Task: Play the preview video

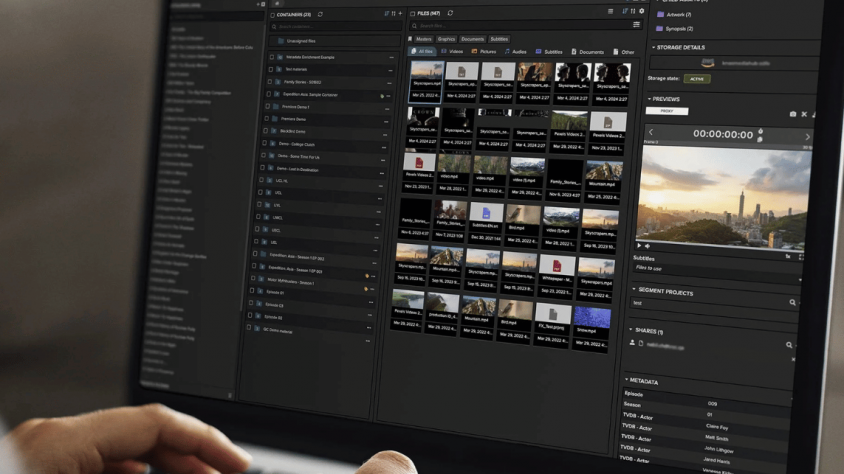Action: [x=639, y=245]
